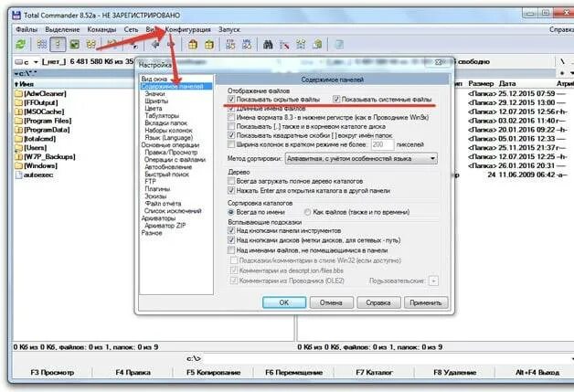
Task: Click the directory tree view toolbar icon
Action: [90, 45]
